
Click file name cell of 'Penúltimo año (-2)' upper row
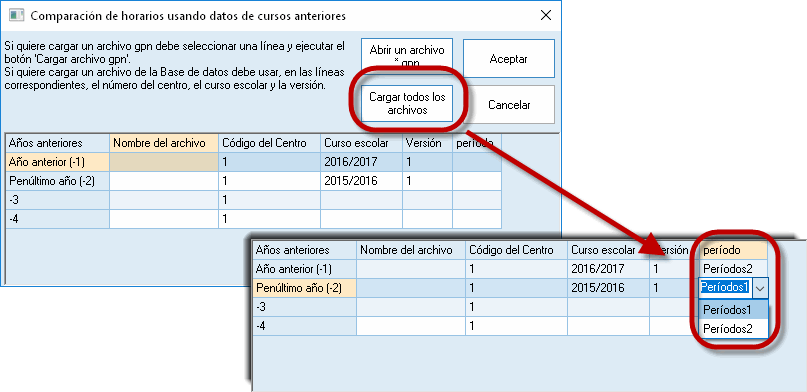(x=164, y=181)
